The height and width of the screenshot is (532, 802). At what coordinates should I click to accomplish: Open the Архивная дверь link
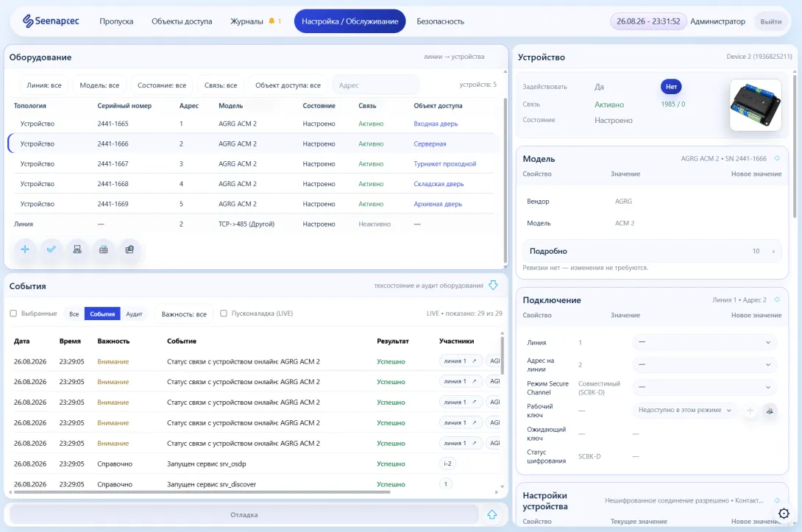coord(438,204)
